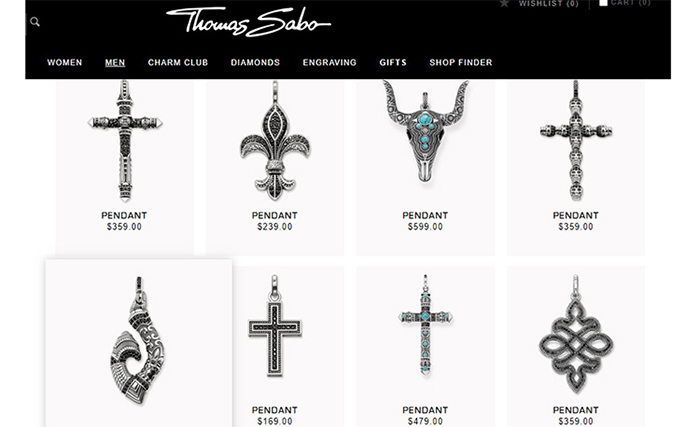Screen dimensions: 700x427
Task: Open the Diamonds menu item
Action: click(x=255, y=63)
